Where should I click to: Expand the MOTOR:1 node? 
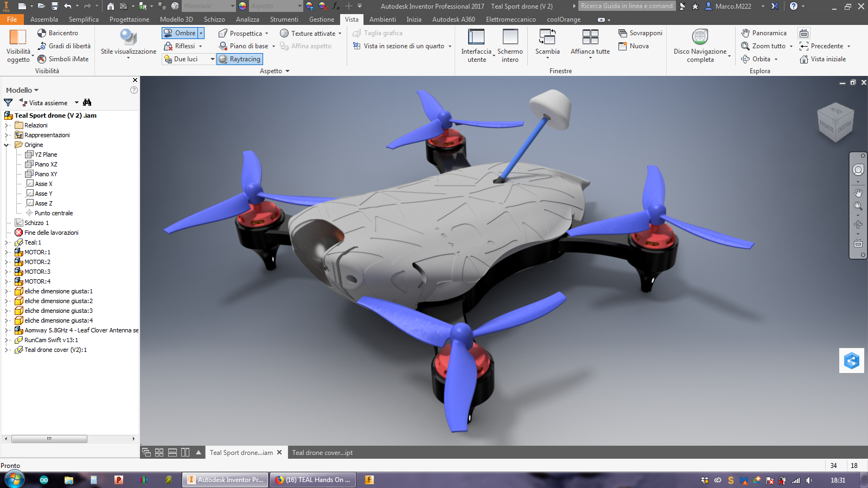(7, 252)
